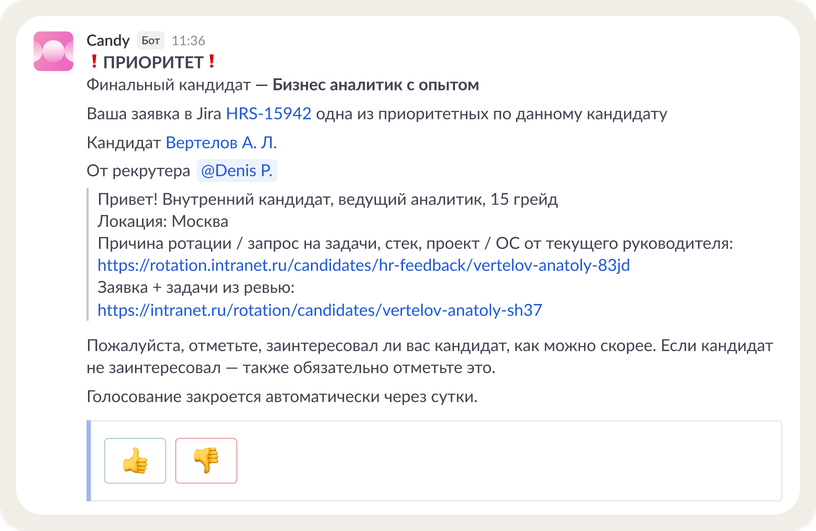Open Jira ticket HRS-15942

click(x=269, y=114)
